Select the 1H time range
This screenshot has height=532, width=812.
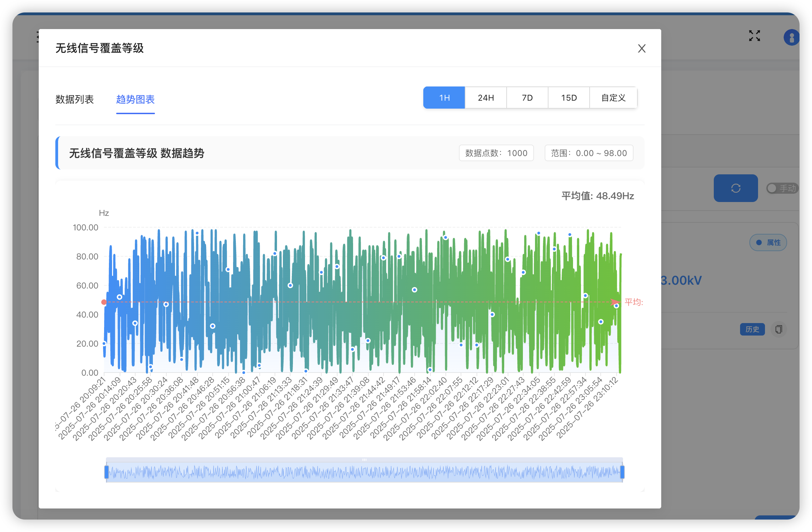[444, 98]
